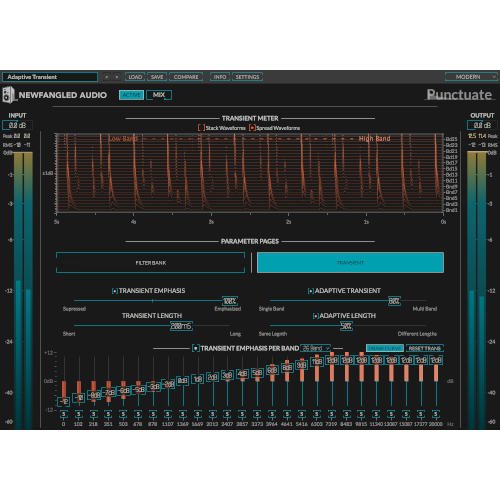Solo the 503 Hz band
The width and height of the screenshot is (500, 500).
click(123, 414)
